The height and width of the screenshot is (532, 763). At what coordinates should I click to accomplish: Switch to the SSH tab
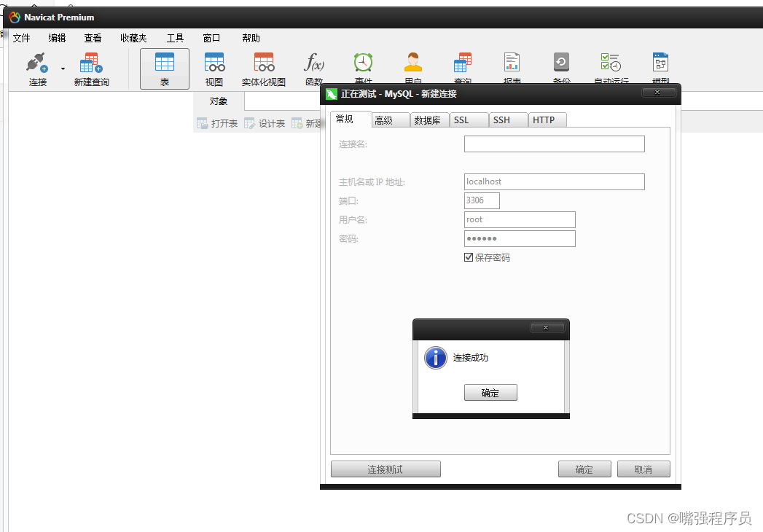click(x=509, y=120)
